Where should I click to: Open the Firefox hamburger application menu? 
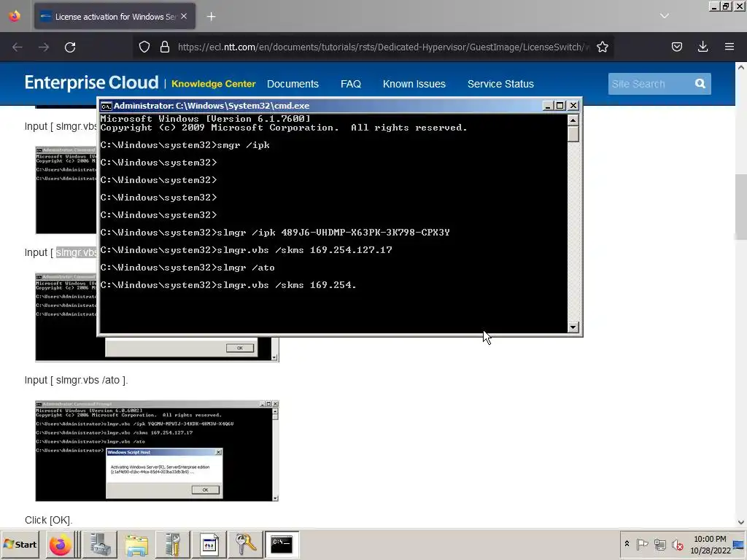729,47
